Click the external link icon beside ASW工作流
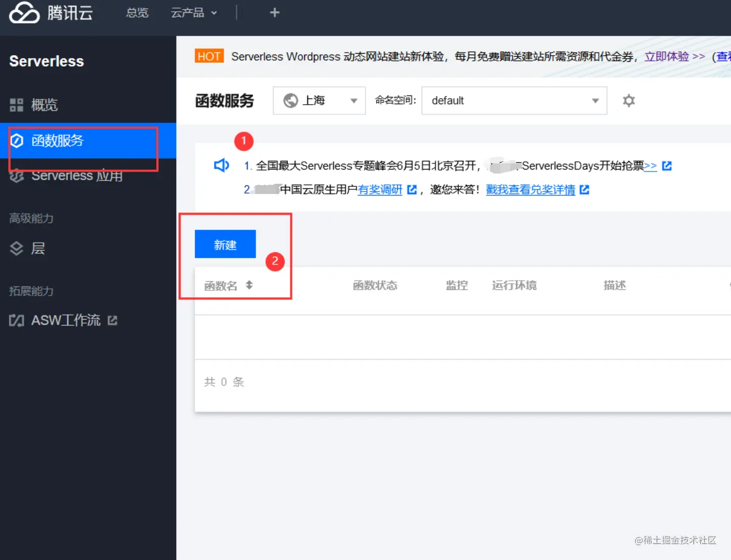The width and height of the screenshot is (731, 560). click(112, 321)
